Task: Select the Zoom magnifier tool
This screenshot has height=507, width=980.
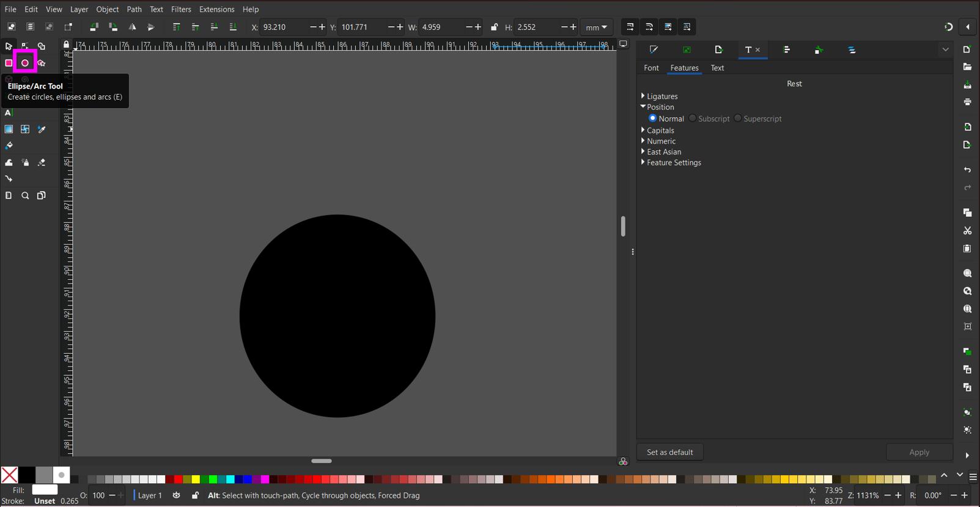Action: click(25, 195)
